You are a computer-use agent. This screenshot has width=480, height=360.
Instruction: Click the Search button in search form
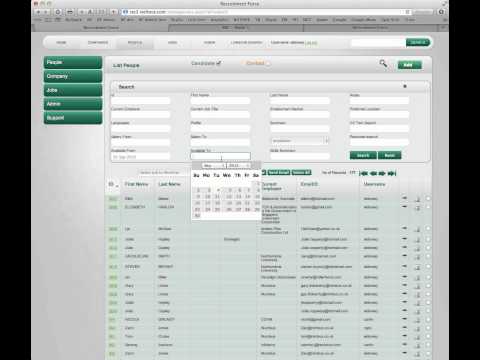tap(363, 155)
